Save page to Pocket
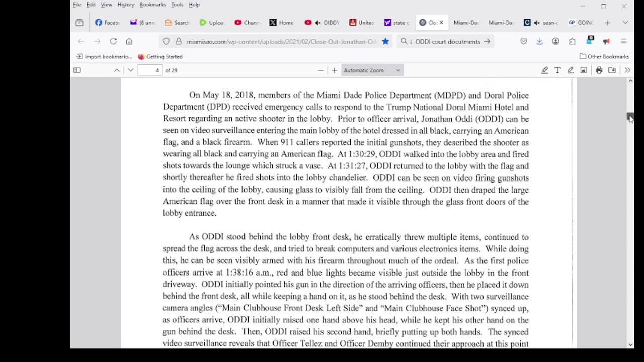The image size is (644, 362). point(523,42)
